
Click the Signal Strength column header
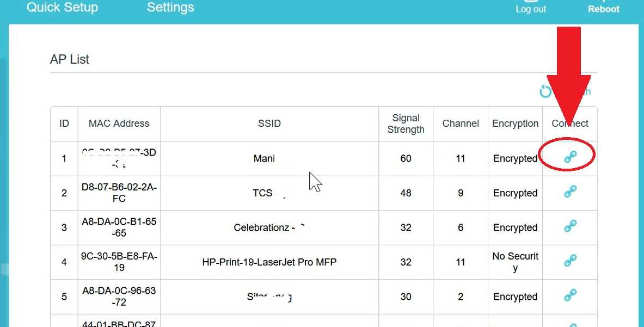pos(406,124)
